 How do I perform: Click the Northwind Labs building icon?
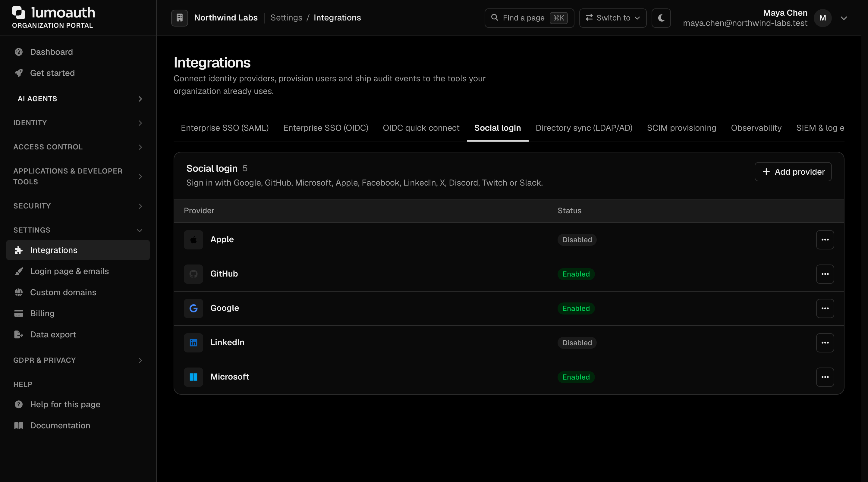180,18
